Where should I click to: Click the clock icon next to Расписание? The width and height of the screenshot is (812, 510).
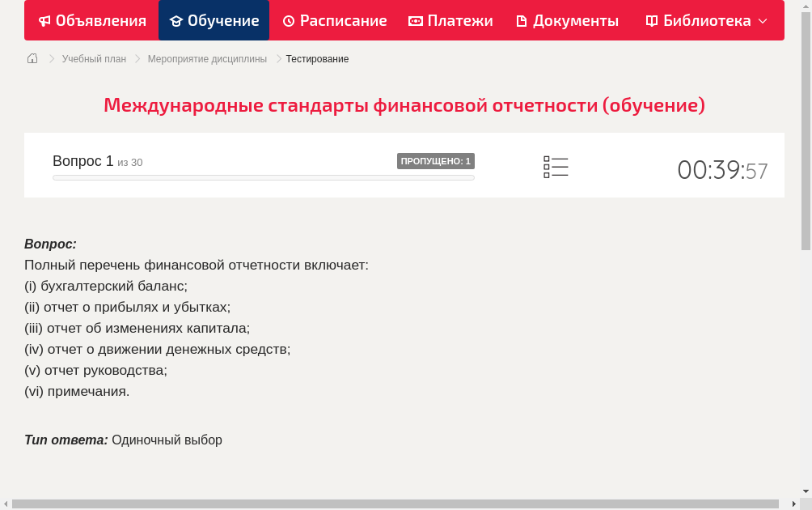[x=288, y=20]
